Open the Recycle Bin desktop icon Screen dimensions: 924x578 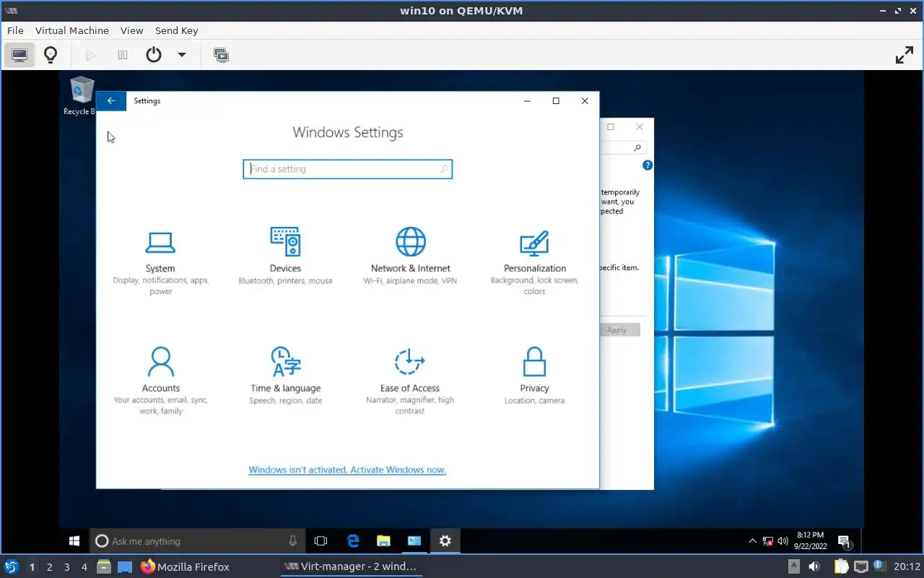[82, 96]
